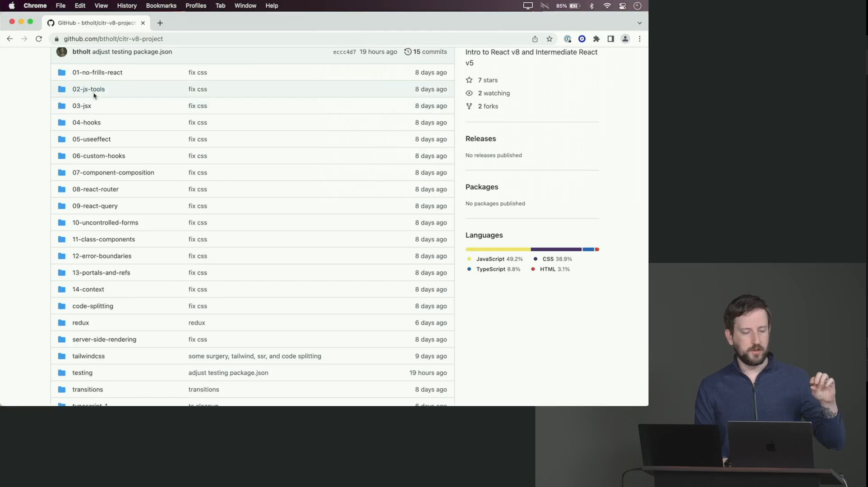Reload the GitHub page

click(39, 39)
